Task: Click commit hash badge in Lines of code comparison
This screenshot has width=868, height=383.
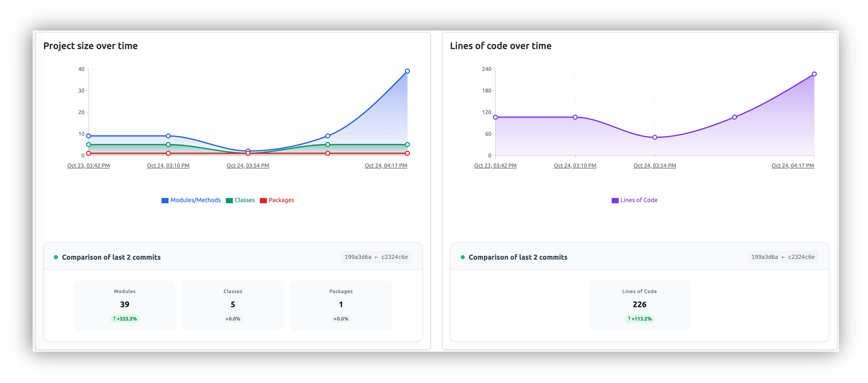Action: (x=783, y=257)
